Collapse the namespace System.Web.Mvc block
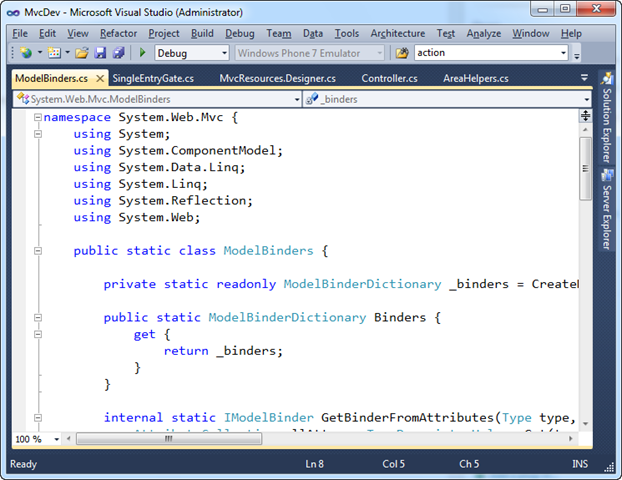The height and width of the screenshot is (480, 622). tap(38, 117)
